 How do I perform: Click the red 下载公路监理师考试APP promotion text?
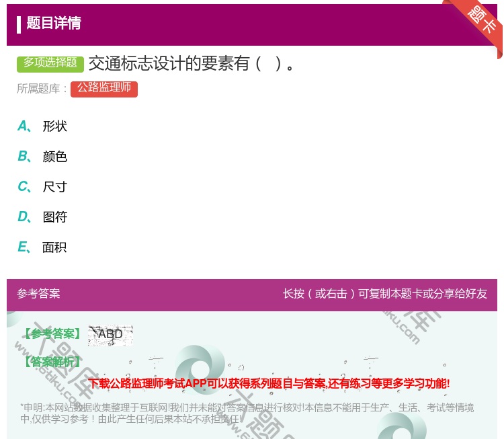coord(269,383)
